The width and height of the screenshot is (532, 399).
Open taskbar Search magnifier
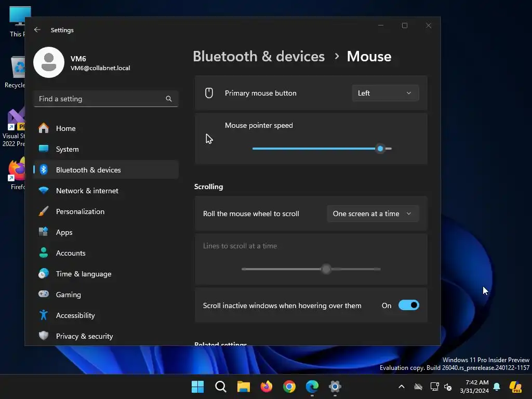(x=220, y=387)
